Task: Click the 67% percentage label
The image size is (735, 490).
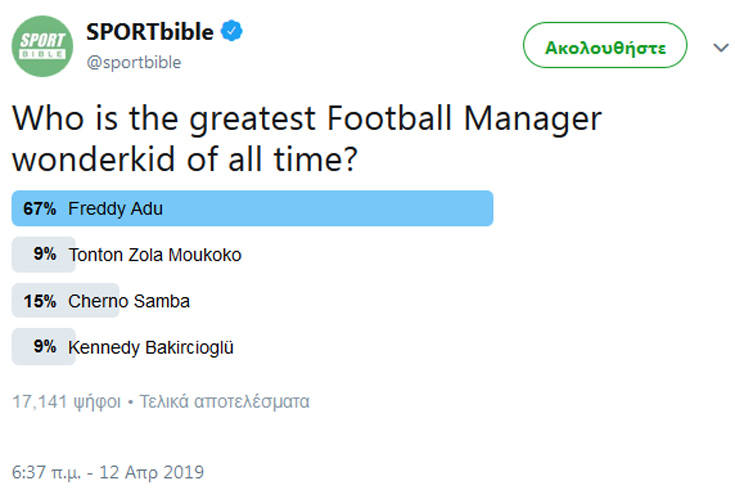Action: click(x=40, y=209)
